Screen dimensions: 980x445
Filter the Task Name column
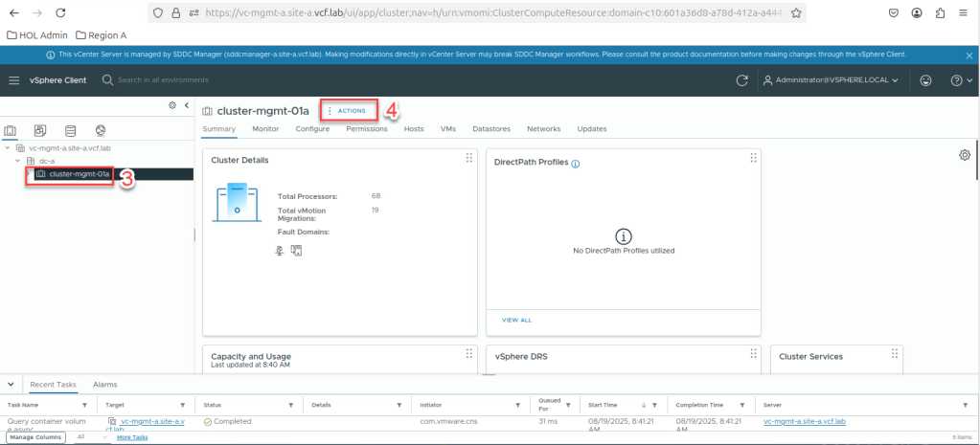[x=87, y=406]
